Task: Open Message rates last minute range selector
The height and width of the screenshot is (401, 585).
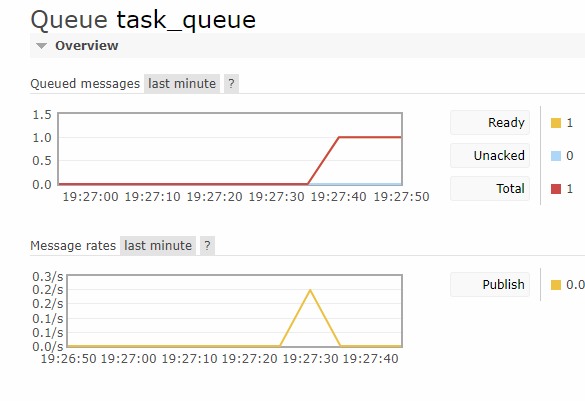Action: point(158,245)
